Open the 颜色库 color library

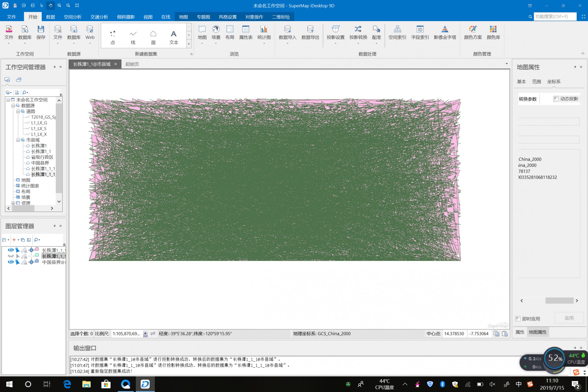[x=493, y=33]
